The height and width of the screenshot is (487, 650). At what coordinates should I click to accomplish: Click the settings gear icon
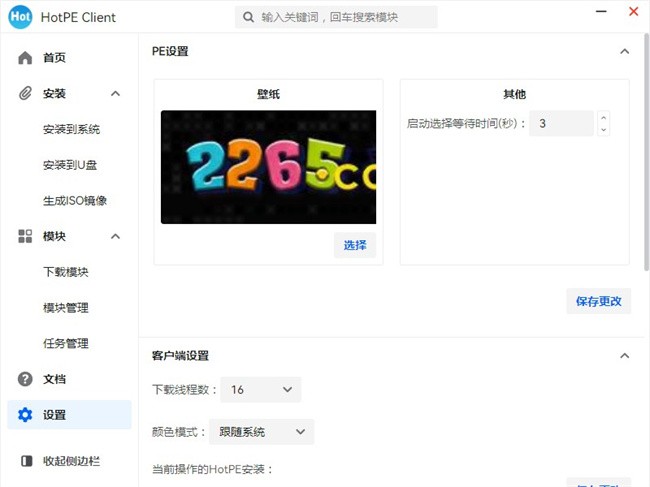click(x=25, y=415)
